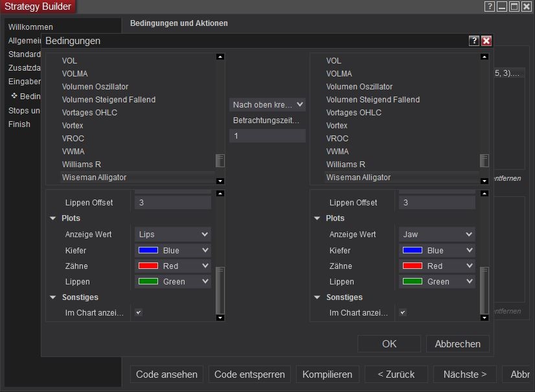This screenshot has height=392, width=535.
Task: Click left blue Kiefer color swatch
Action: point(148,250)
